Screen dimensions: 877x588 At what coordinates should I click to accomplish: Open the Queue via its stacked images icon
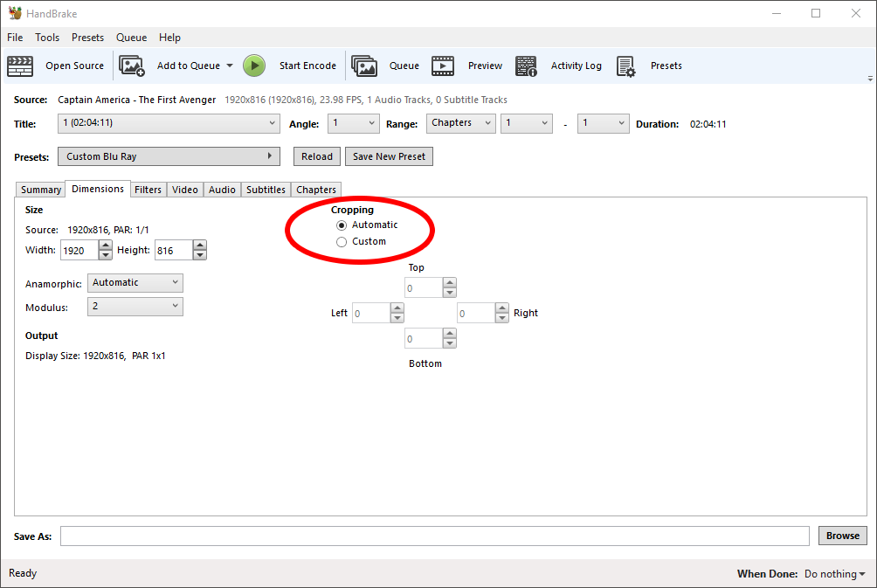coord(364,66)
